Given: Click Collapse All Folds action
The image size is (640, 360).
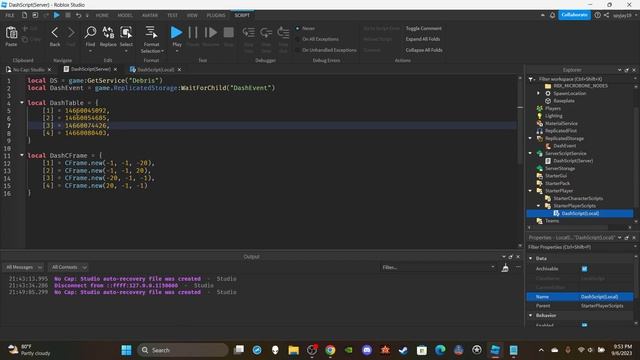Looking at the screenshot, I should tap(424, 50).
